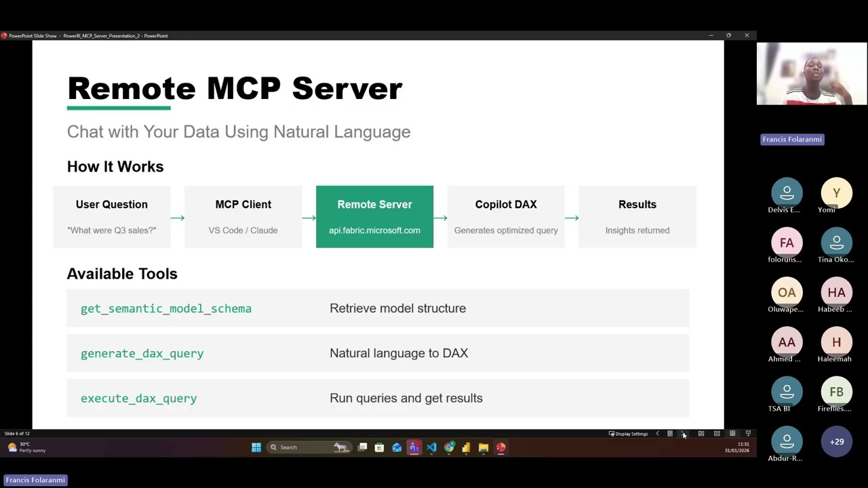Click generate_dax_query tool name
The height and width of the screenshot is (488, 868).
142,353
